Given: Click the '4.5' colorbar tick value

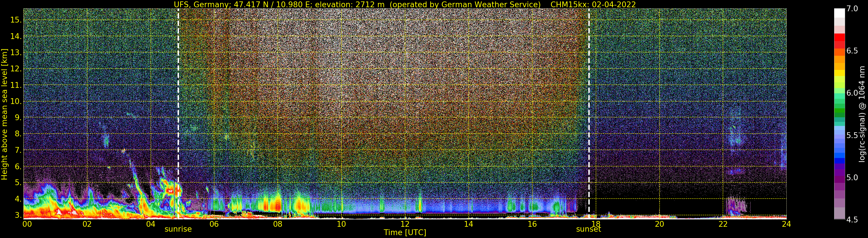Looking at the screenshot, I should pyautogui.click(x=852, y=220).
